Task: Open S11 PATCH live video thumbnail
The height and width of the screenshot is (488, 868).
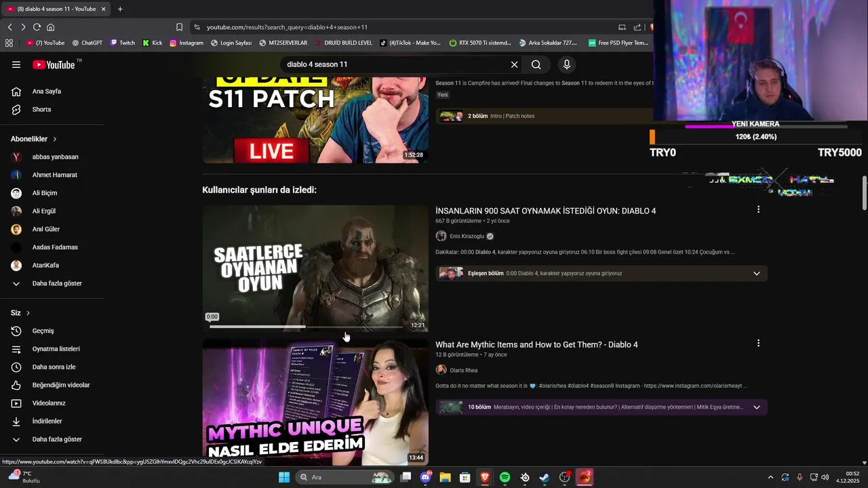Action: coord(315,121)
